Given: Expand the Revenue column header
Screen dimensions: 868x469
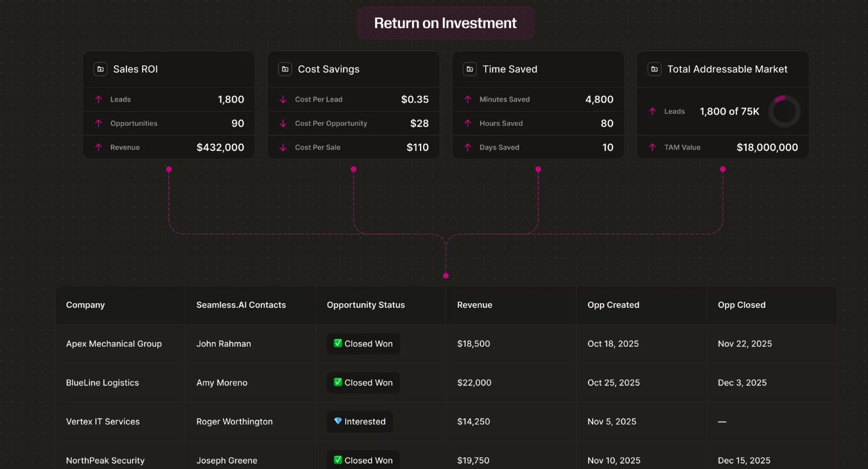Looking at the screenshot, I should 474,305.
